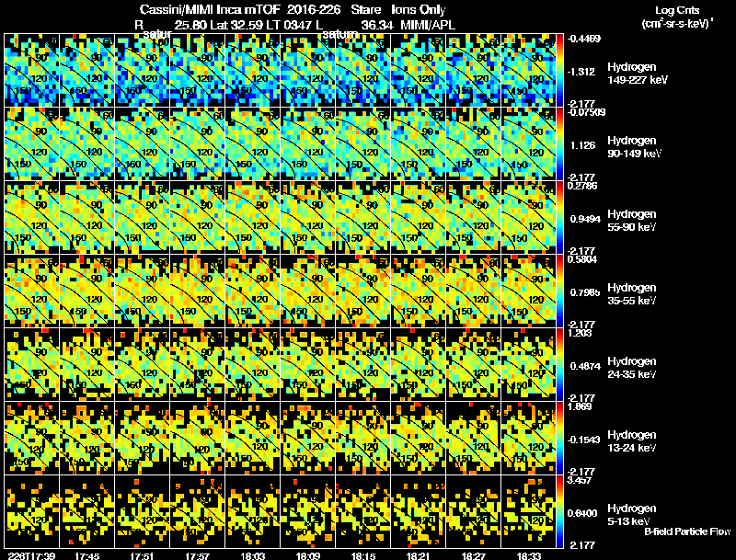Click the 18:27 time label
736x560 pixels.
click(473, 556)
